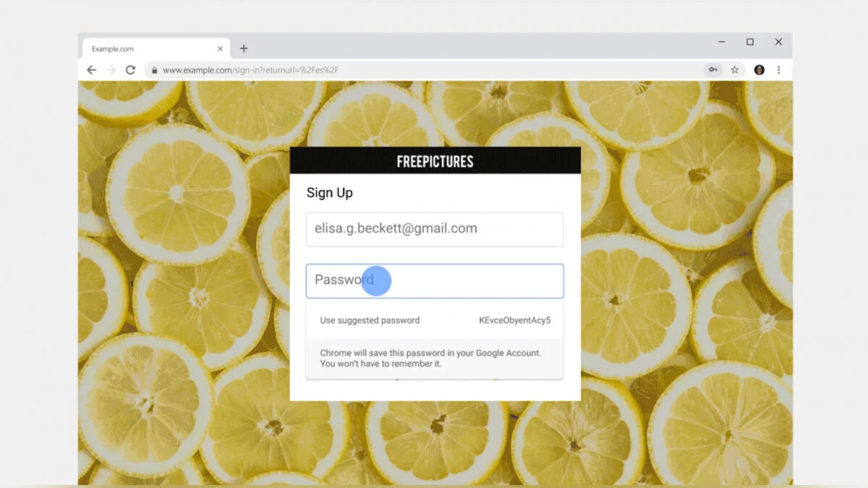Open Chrome's three-dot menu
The image size is (868, 488).
[x=778, y=70]
